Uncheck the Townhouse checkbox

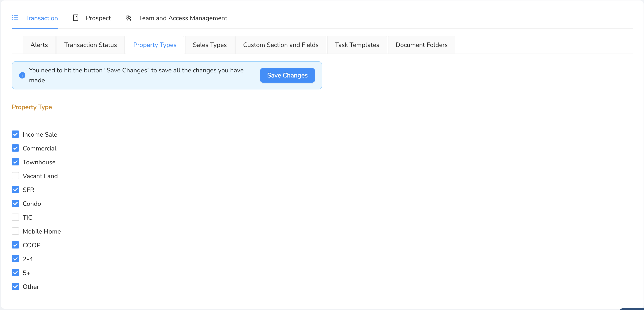(x=15, y=162)
